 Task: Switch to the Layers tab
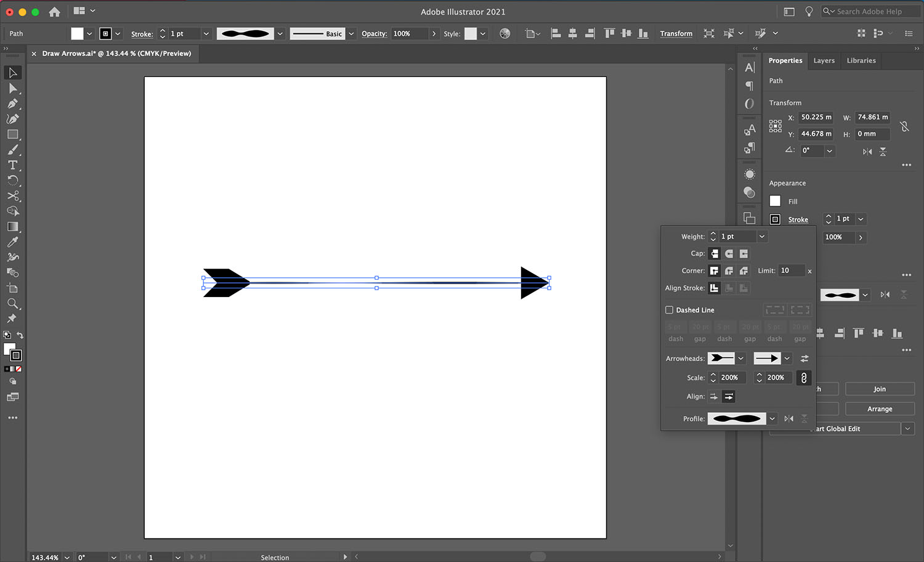(824, 60)
